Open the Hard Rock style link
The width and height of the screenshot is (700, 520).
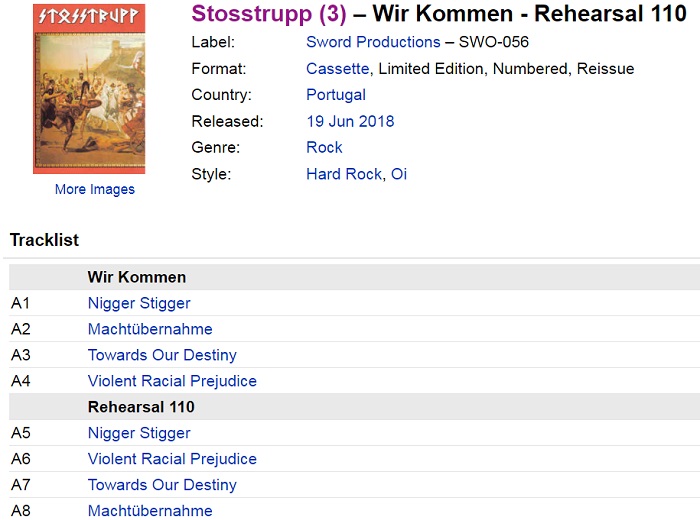coord(343,174)
